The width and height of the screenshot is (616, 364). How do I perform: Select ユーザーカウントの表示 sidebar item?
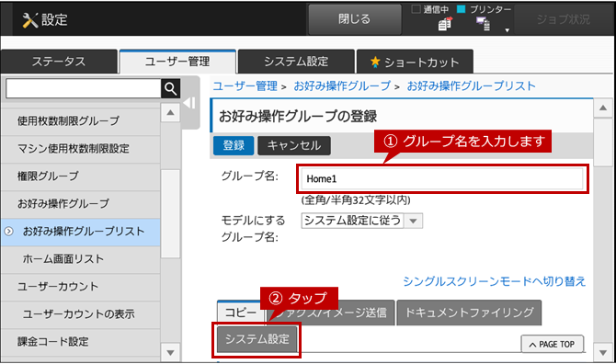point(81,314)
